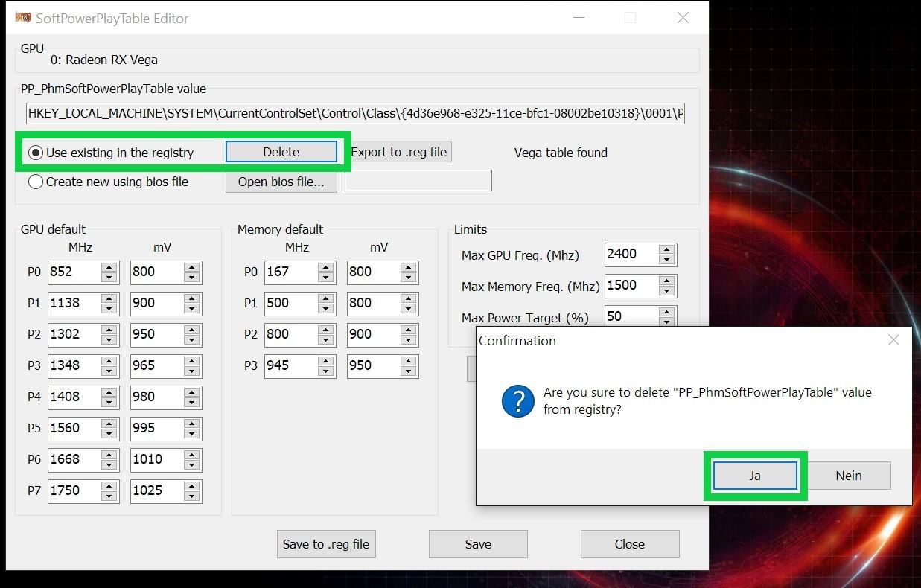Increase Memory P0 mV with up arrow
Image resolution: width=921 pixels, height=588 pixels.
coord(408,267)
